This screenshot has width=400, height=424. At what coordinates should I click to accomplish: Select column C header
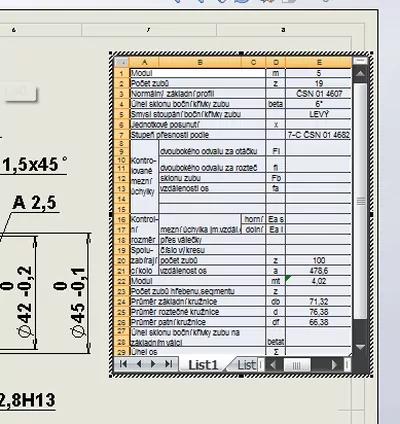tap(253, 62)
